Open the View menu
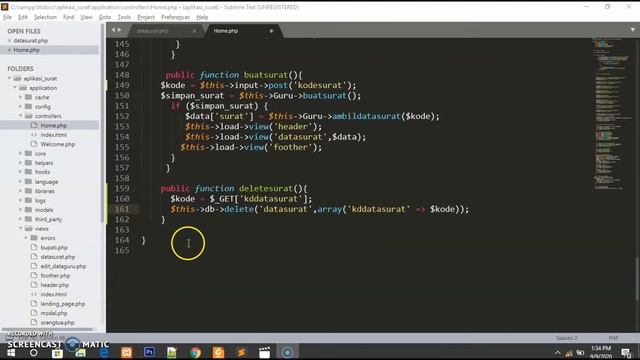 click(x=86, y=17)
